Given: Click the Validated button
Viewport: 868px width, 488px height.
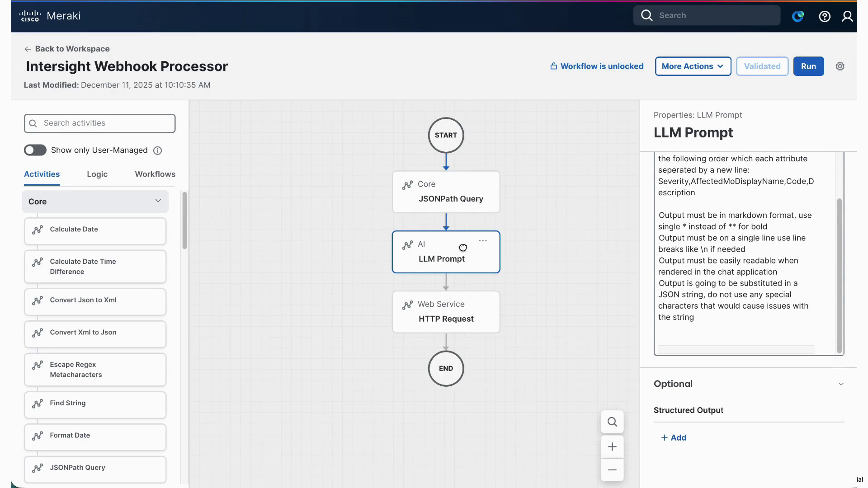Looking at the screenshot, I should click(x=762, y=66).
